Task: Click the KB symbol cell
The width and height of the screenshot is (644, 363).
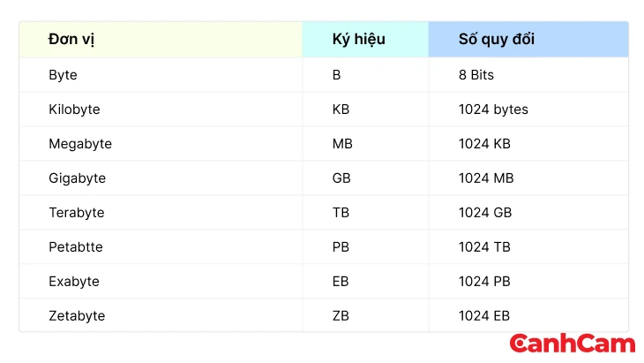Action: [341, 110]
